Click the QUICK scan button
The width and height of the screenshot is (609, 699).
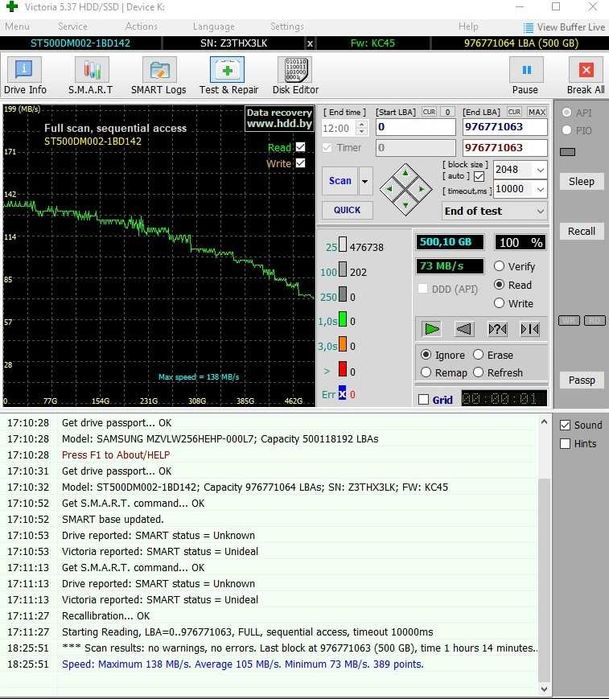[x=347, y=210]
